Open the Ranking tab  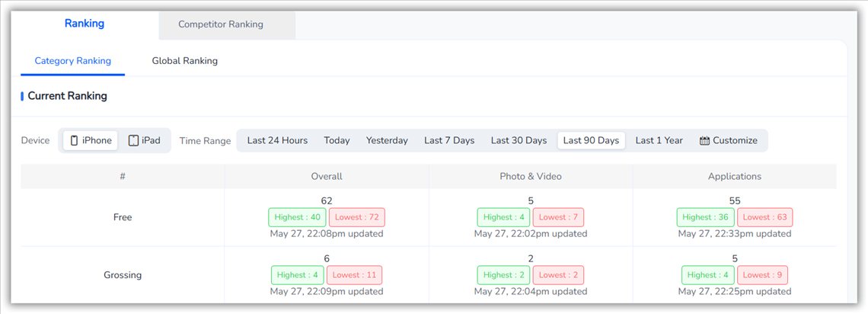pos(85,24)
